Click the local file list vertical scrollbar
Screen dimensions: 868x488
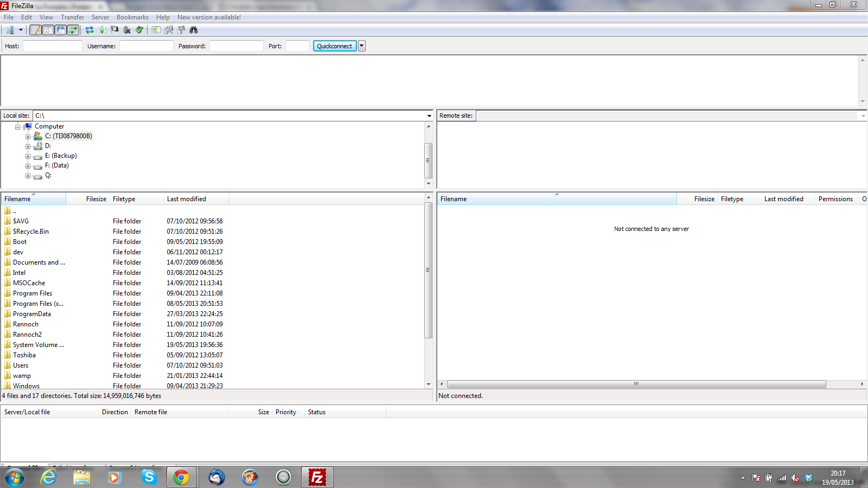429,269
